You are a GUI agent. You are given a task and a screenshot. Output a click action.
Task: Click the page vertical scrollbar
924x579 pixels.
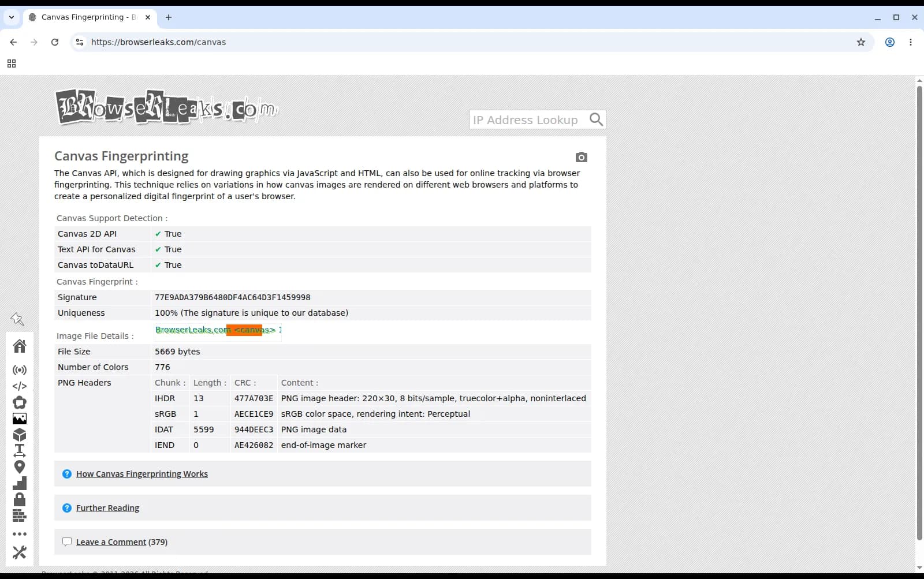(x=919, y=313)
